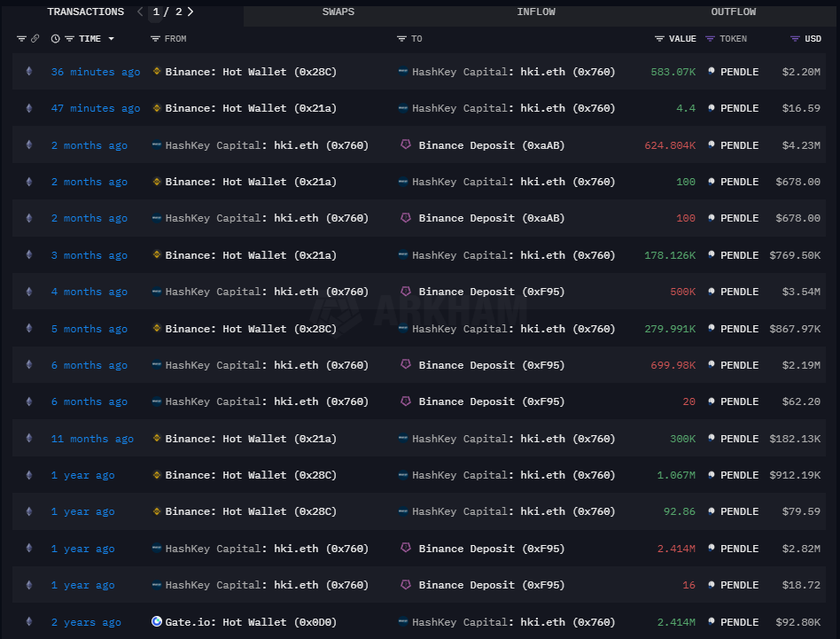This screenshot has width=840, height=639.
Task: Open the filter icon beside the link icon
Action: click(21, 39)
